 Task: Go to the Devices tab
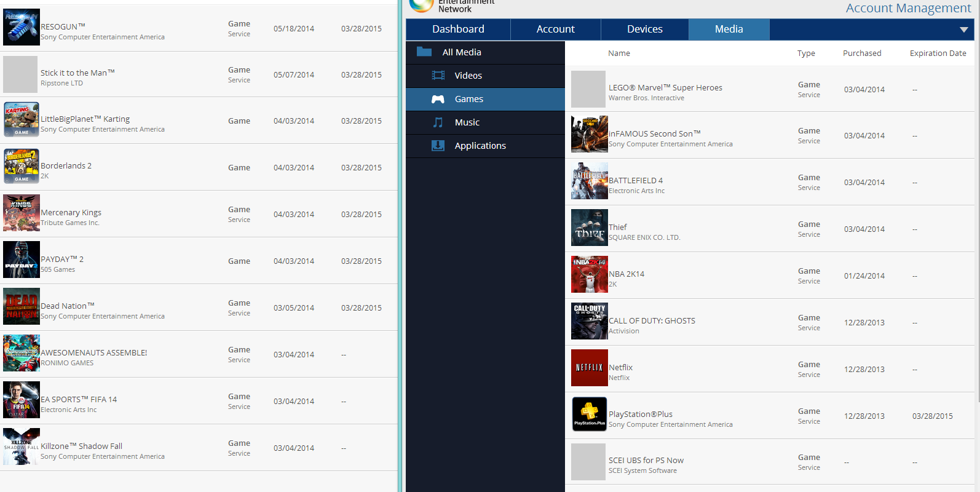coord(644,30)
